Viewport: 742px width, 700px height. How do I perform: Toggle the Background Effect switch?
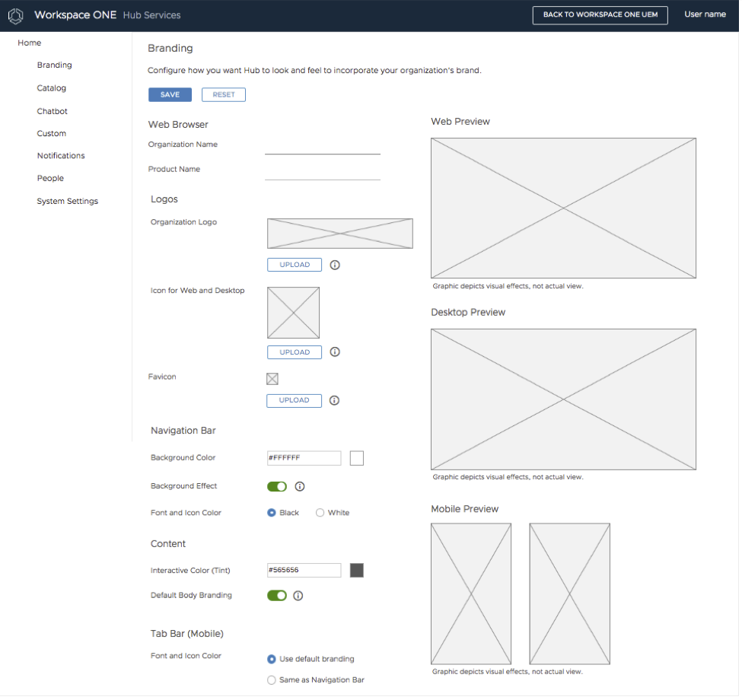(x=277, y=487)
